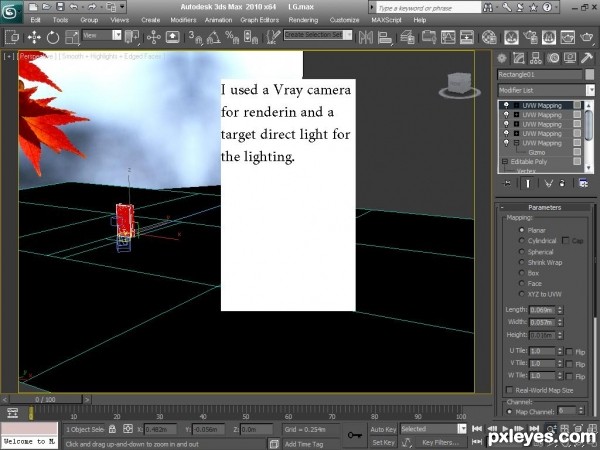600x450 pixels.
Task: Click the Set Key button
Action: coord(383,442)
